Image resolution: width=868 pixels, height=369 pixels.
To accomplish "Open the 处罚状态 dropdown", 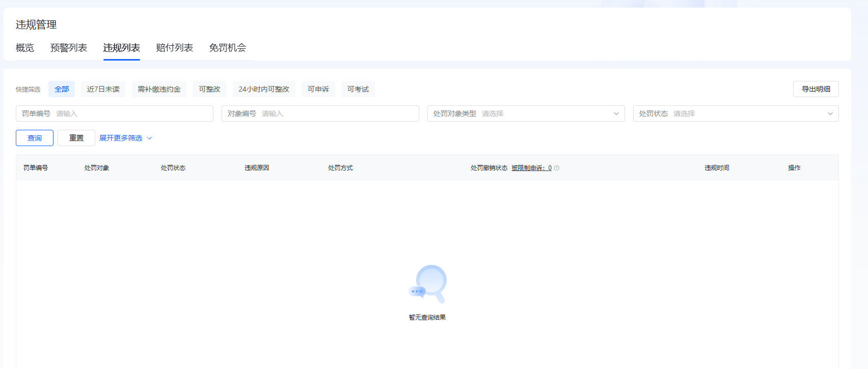I will 736,113.
